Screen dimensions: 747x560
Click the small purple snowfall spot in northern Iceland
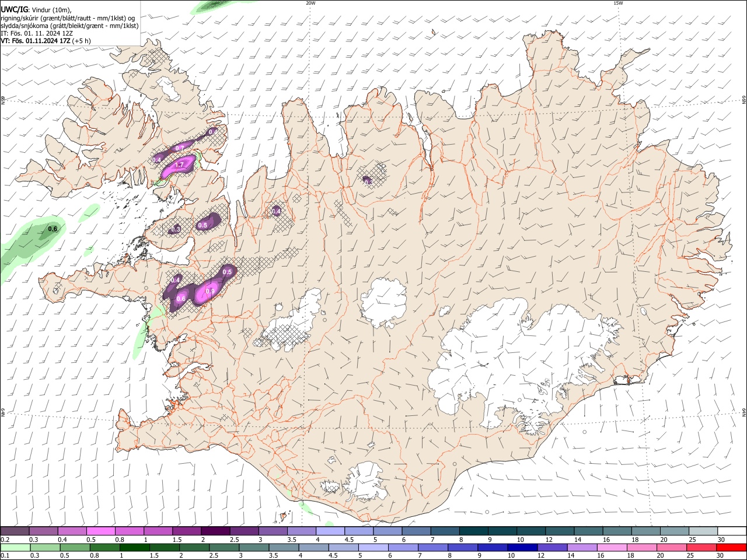pyautogui.click(x=367, y=180)
